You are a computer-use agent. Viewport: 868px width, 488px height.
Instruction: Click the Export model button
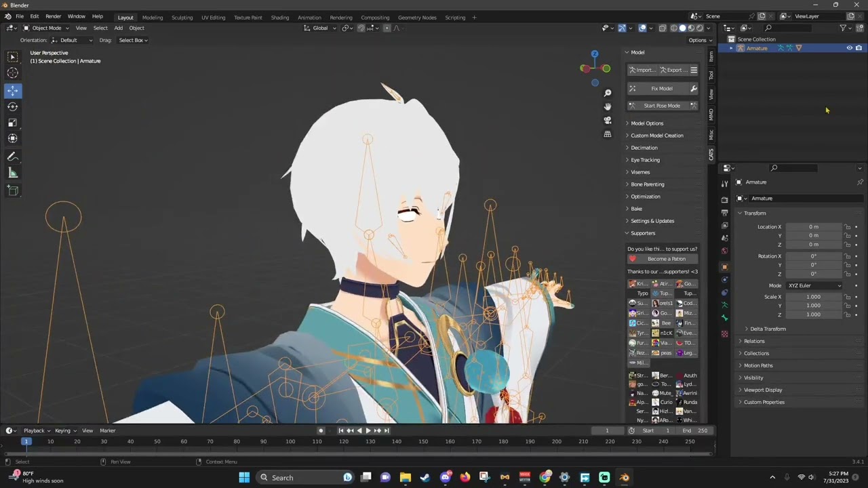click(672, 70)
